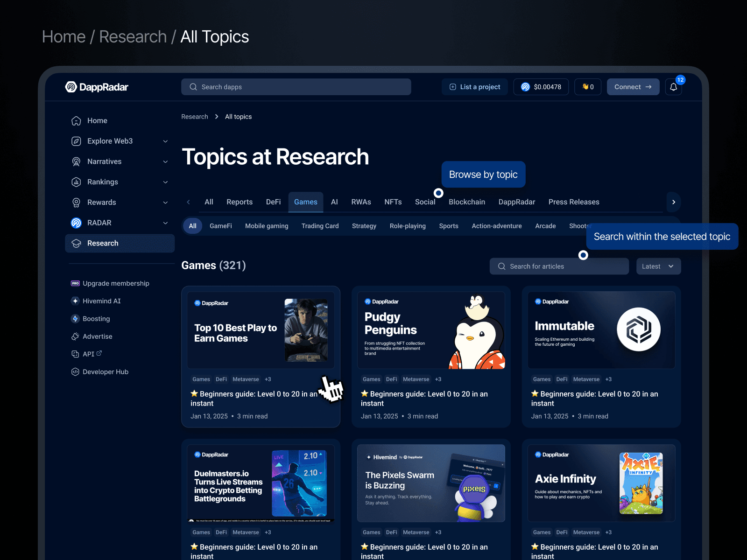The image size is (747, 560).
Task: Open the Latest sort dropdown
Action: (658, 266)
